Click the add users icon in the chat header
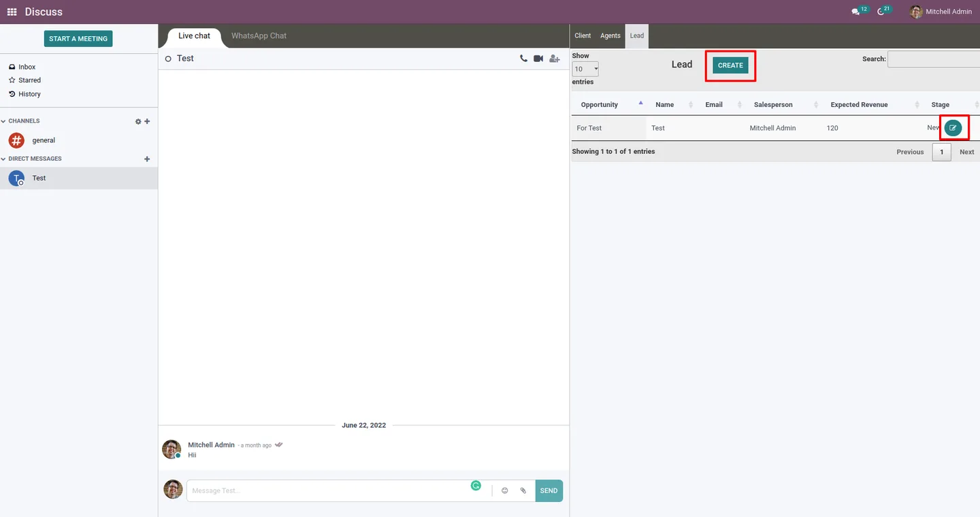Screen dimensions: 980x517 click(555, 59)
